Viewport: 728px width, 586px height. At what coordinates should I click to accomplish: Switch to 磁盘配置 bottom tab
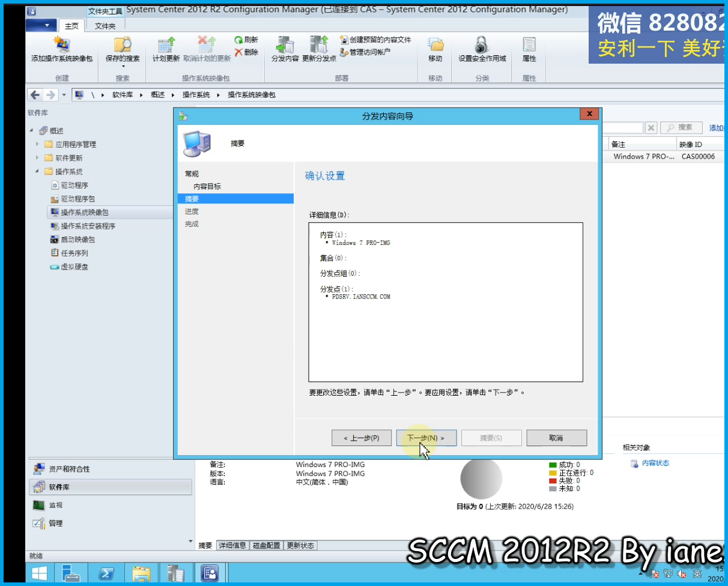(x=266, y=545)
